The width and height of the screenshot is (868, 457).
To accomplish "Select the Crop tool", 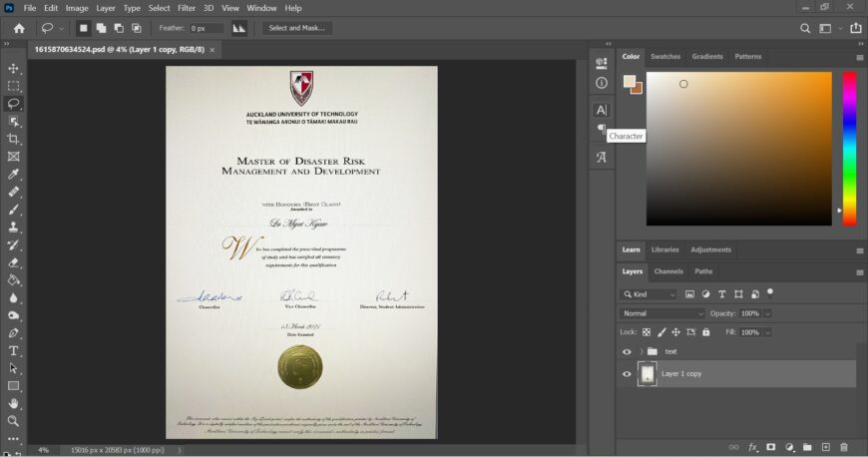I will (x=13, y=139).
